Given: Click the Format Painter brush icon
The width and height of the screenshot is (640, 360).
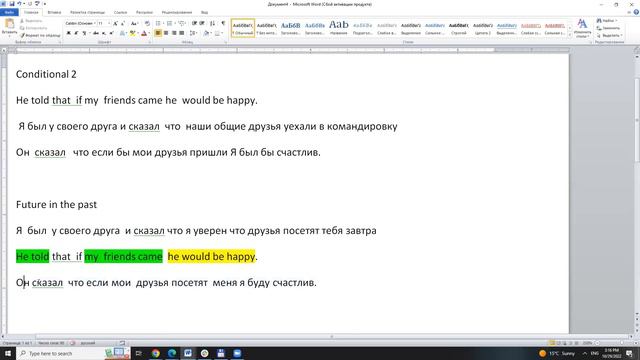Looking at the screenshot, I should [x=22, y=36].
